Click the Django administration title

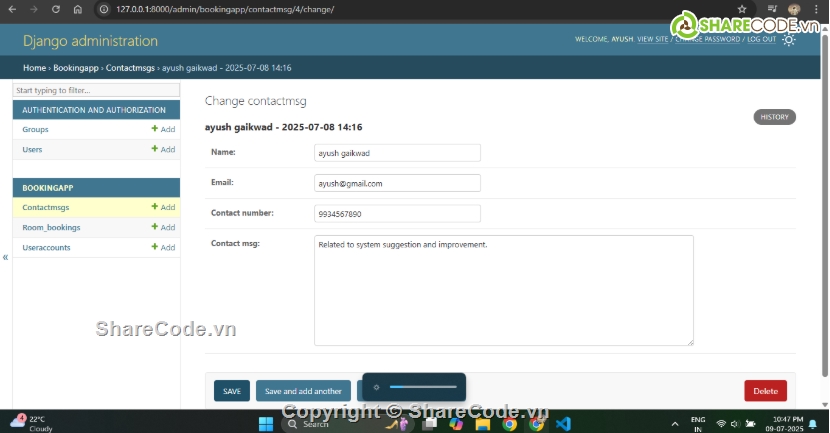point(91,41)
